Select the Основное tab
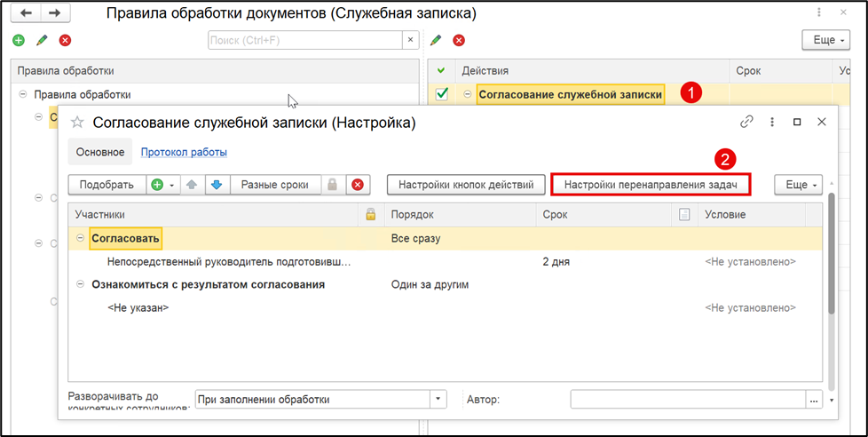 [100, 152]
